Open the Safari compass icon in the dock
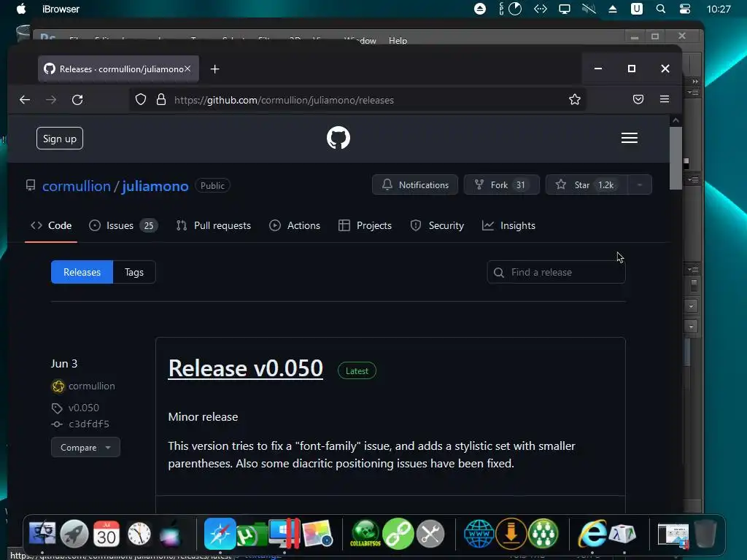 point(220,533)
